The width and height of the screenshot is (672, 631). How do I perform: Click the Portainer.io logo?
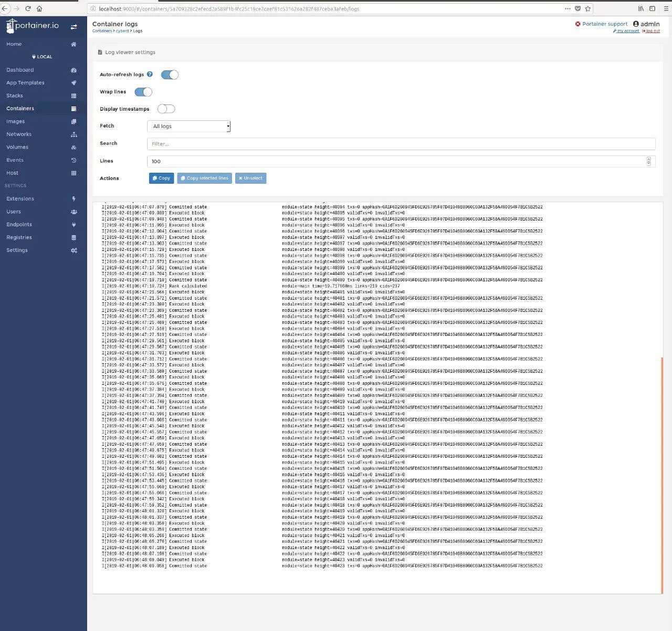tap(33, 26)
